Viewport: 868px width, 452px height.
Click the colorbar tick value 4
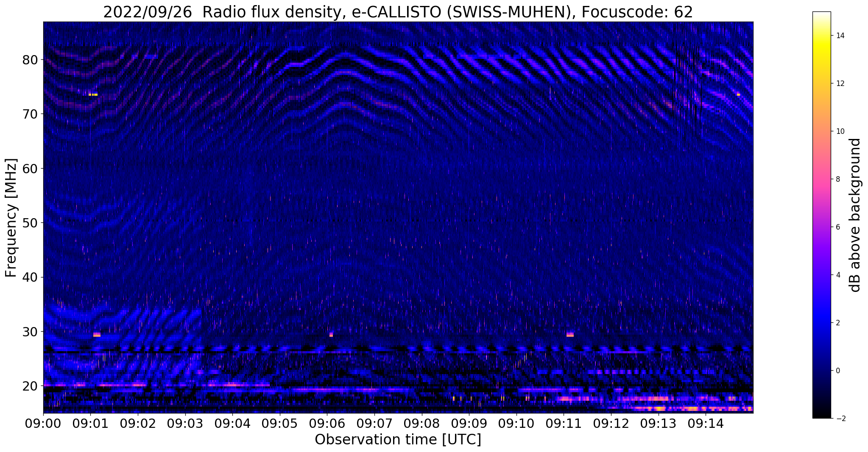point(837,275)
